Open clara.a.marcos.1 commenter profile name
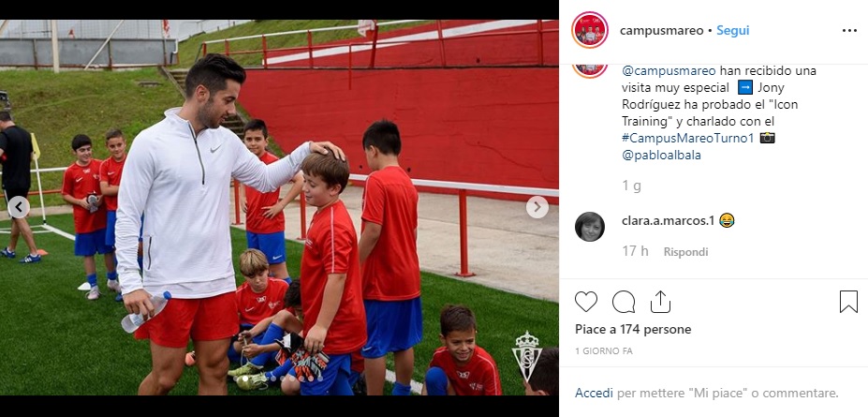Screen dimensions: 868x417 pos(669,221)
